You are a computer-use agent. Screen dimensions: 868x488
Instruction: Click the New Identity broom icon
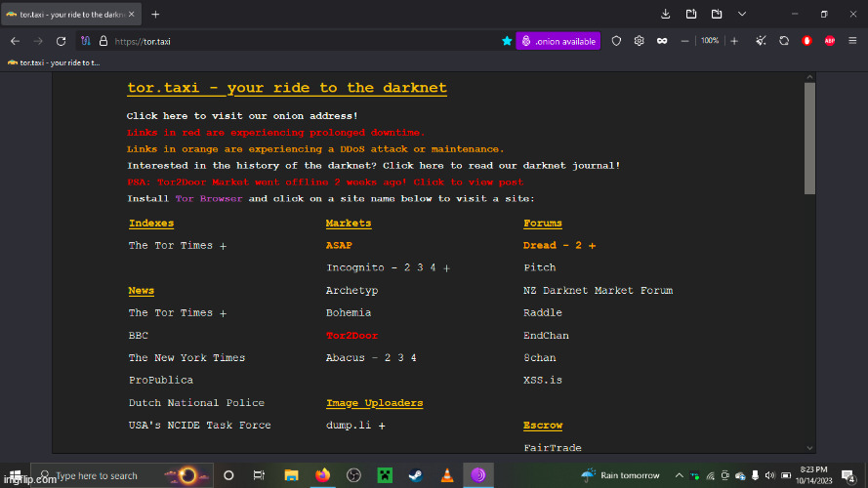pos(761,41)
